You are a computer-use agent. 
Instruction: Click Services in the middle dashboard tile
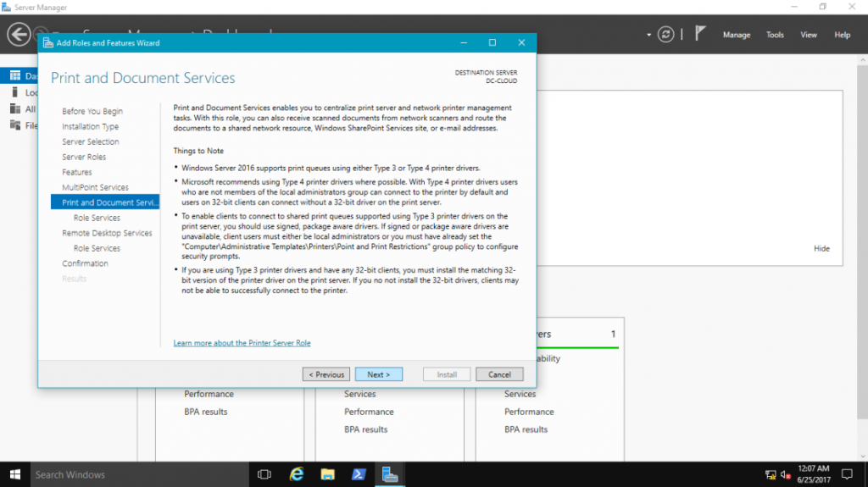[359, 394]
